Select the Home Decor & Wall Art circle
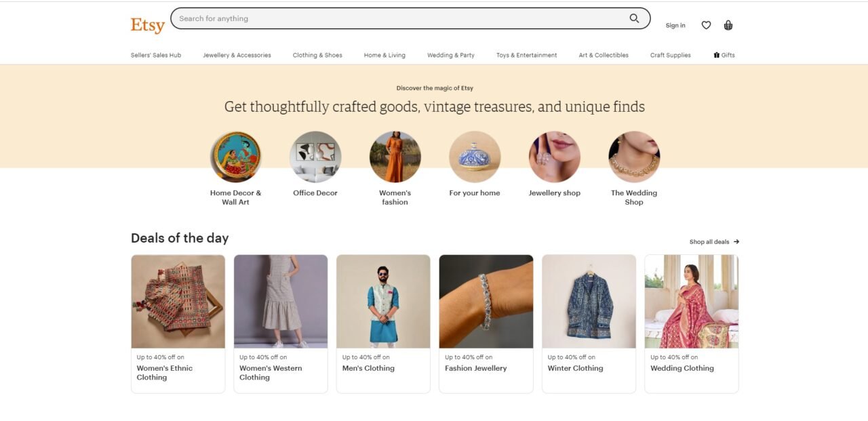 pyautogui.click(x=235, y=157)
